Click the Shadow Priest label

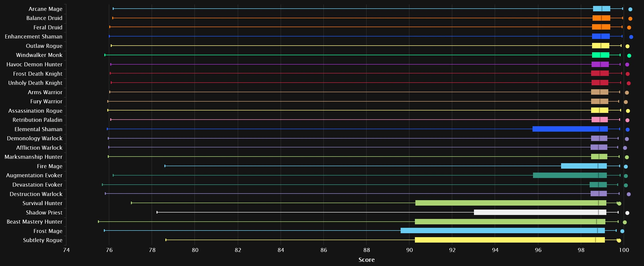click(44, 213)
